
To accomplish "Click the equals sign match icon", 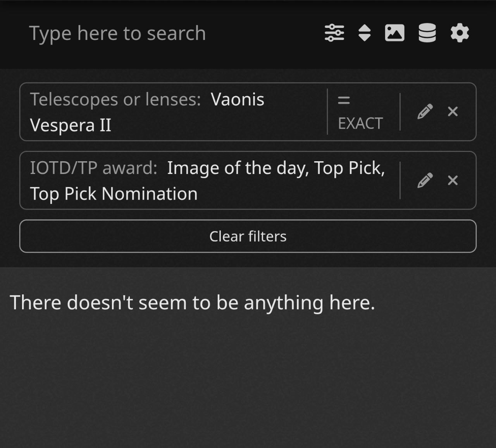I will pyautogui.click(x=344, y=100).
